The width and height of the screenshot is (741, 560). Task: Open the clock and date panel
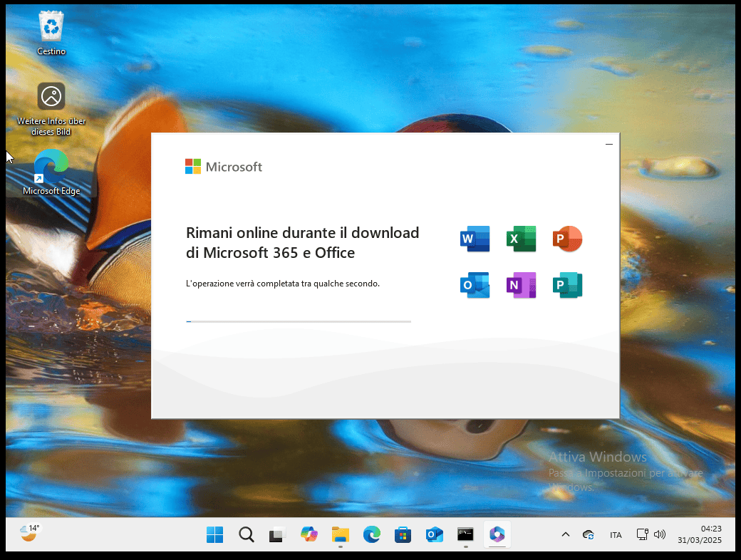click(700, 534)
